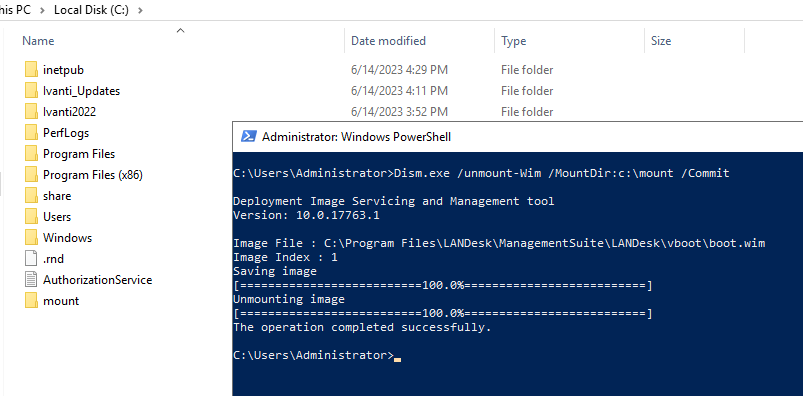Click the Administrator: Windows PowerShell title bar
This screenshot has width=803, height=396.
pos(518,137)
